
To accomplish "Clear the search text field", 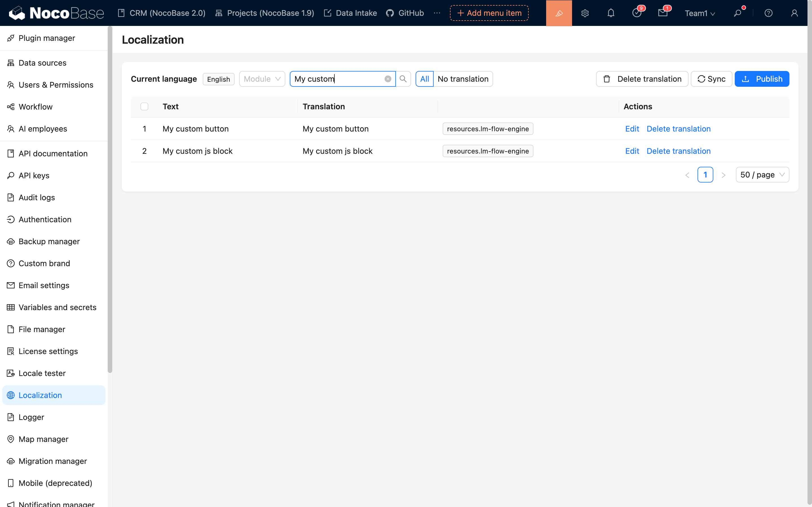I will 388,79.
